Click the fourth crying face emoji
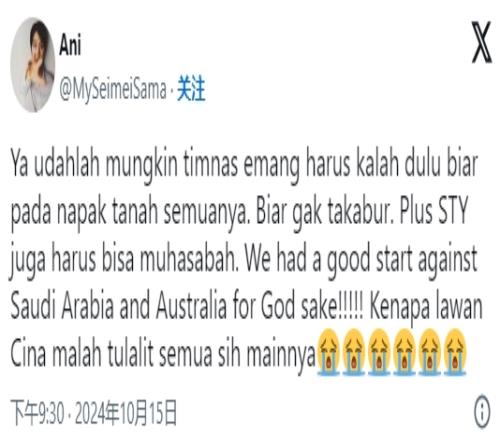 (404, 352)
